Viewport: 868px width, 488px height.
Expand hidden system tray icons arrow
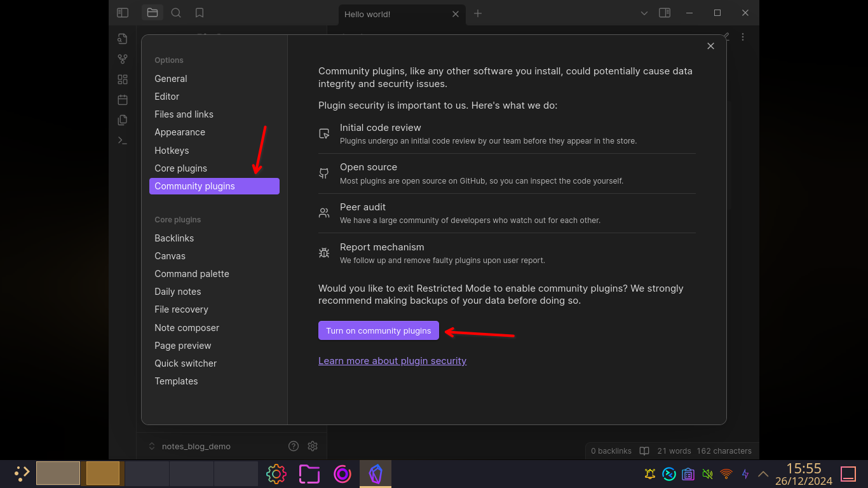pyautogui.click(x=764, y=474)
